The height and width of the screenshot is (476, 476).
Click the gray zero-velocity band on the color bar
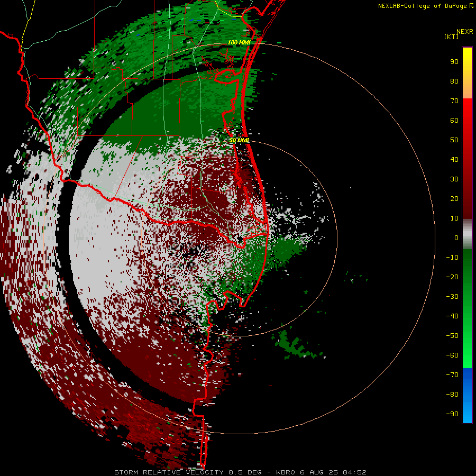(467, 234)
